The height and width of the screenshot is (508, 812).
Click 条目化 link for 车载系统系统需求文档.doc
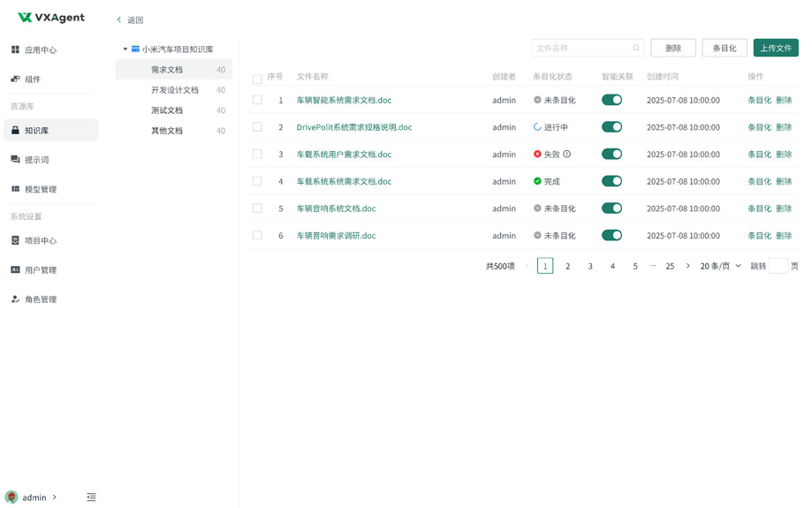coord(759,181)
